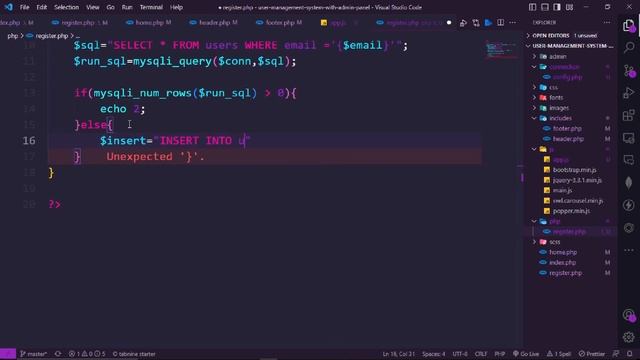Image resolution: width=640 pixels, height=360 pixels.
Task: Open the circular icon below the lightning bolt
Action: [x=629, y=227]
